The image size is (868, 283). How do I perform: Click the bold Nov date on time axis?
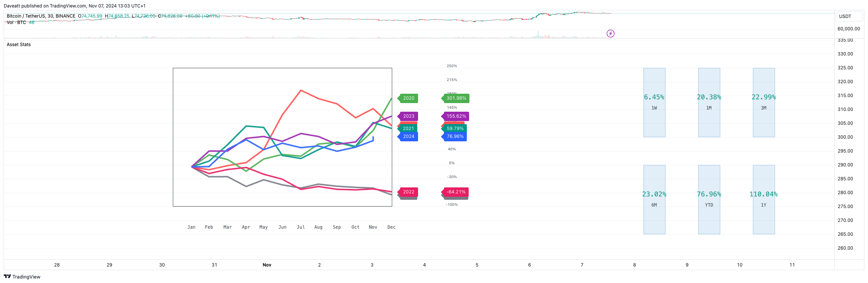pos(267,265)
